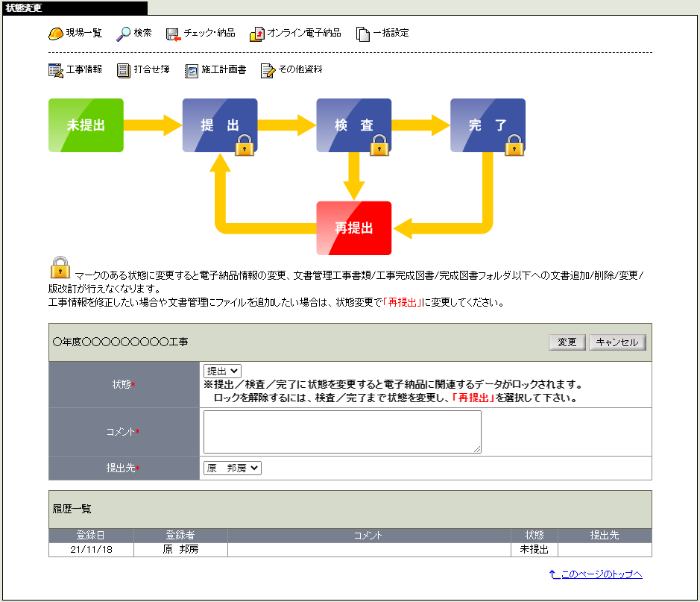Click the その他資料 icon
700x602 pixels.
point(268,71)
